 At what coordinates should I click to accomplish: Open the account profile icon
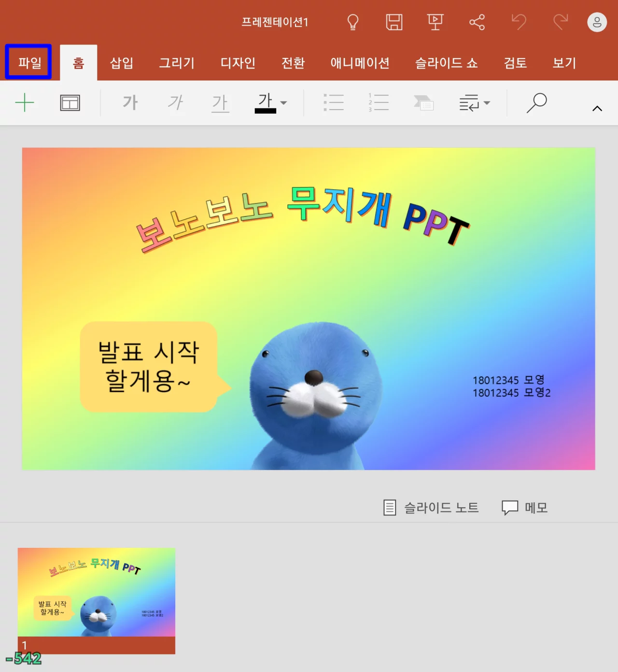pyautogui.click(x=597, y=22)
